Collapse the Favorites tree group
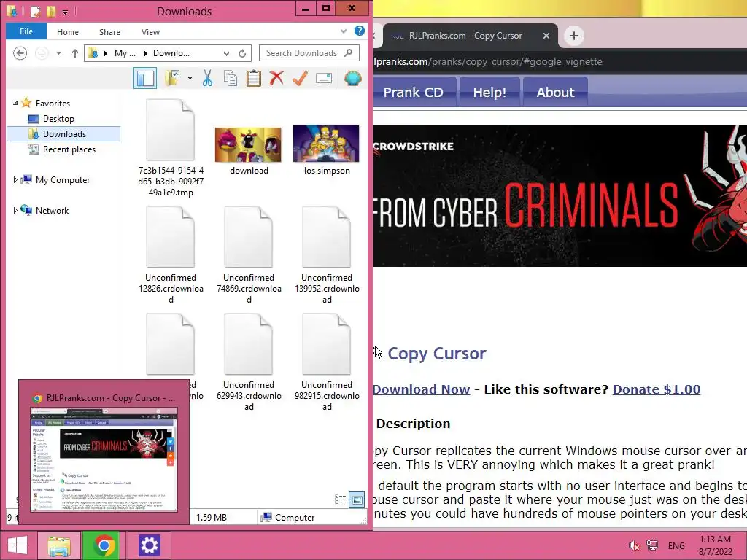This screenshot has width=747, height=560. [x=15, y=103]
